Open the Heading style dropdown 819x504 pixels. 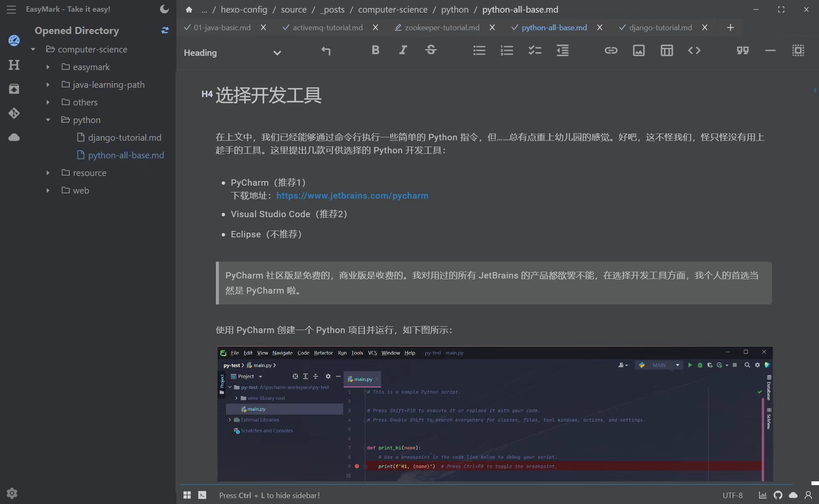232,53
